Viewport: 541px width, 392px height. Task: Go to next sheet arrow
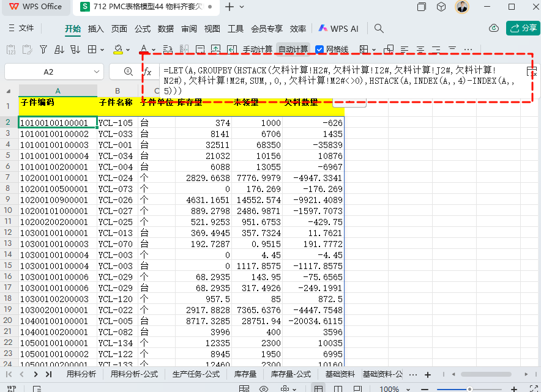coord(35,374)
